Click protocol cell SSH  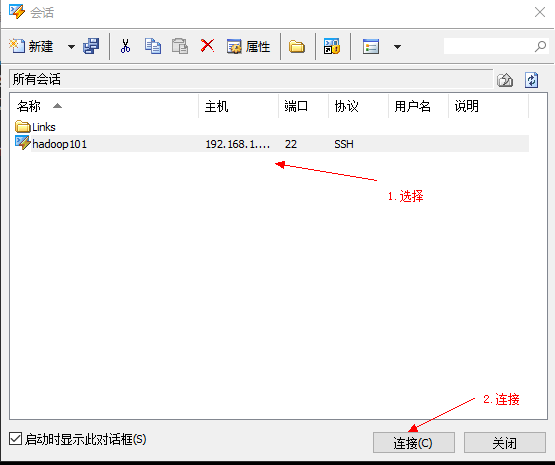click(344, 144)
